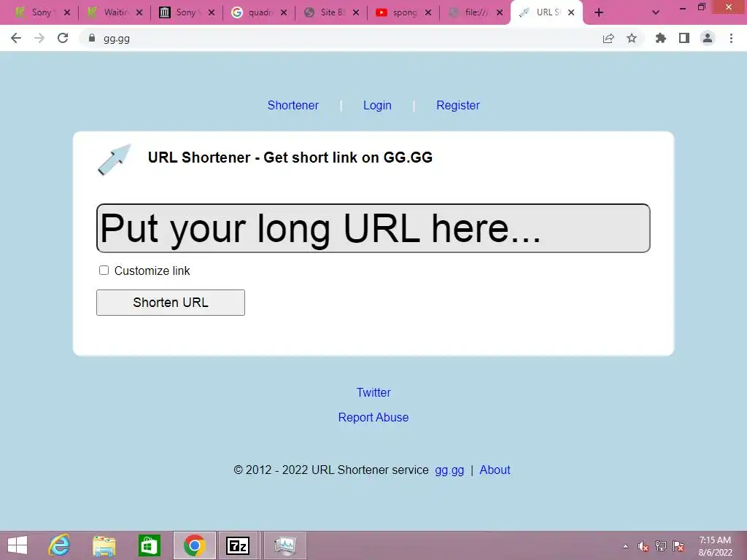Show hidden system tray icons
Screen dimensions: 747x560
[x=625, y=546]
